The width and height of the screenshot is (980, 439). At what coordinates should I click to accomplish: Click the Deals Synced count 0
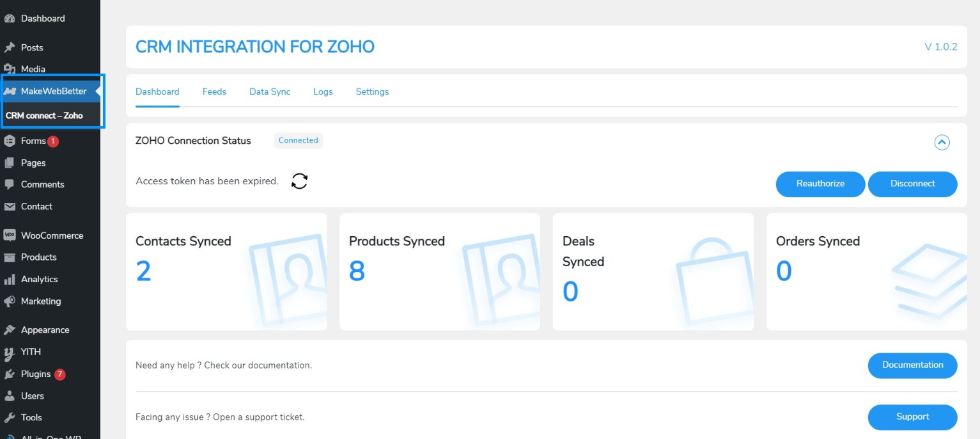point(570,292)
